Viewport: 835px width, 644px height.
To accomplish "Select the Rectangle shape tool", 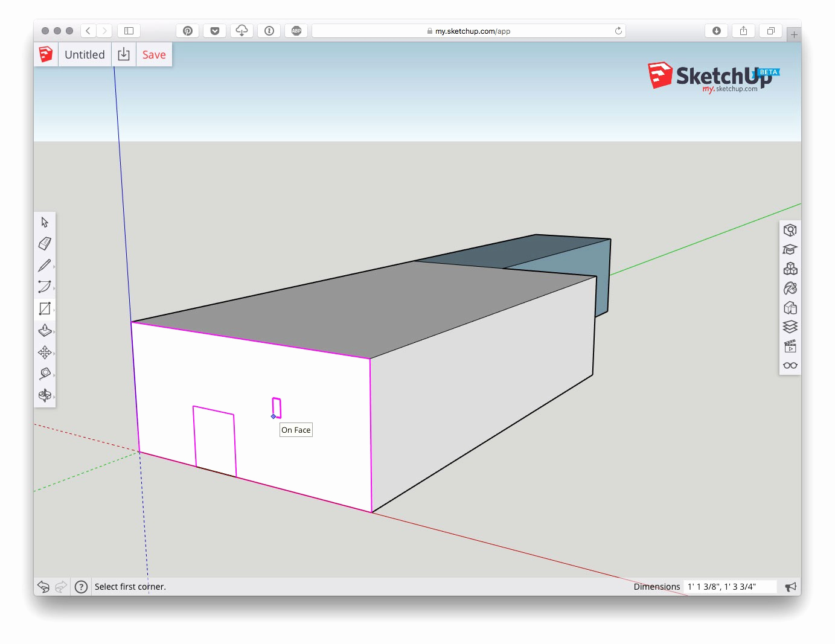I will pos(45,308).
